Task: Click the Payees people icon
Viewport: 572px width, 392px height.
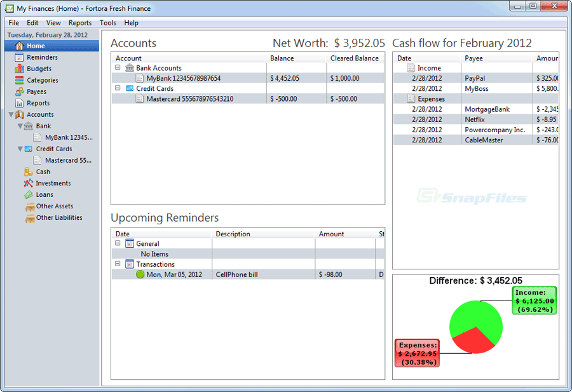Action: coord(19,91)
